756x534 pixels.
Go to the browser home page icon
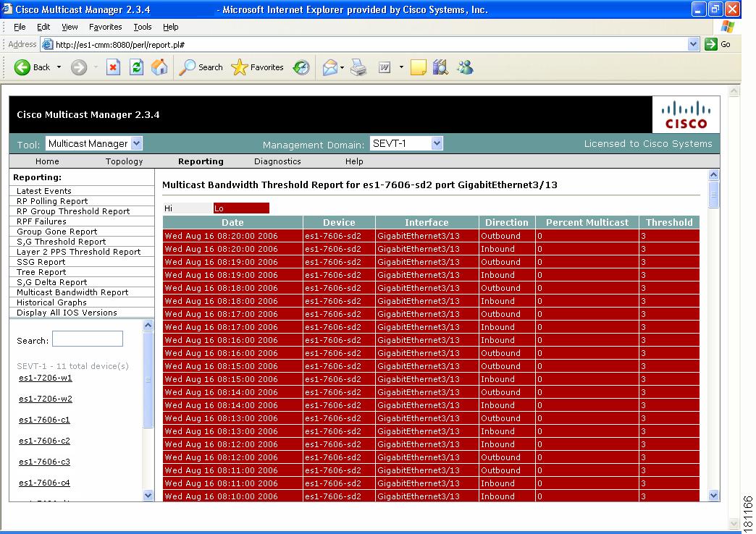coord(159,67)
